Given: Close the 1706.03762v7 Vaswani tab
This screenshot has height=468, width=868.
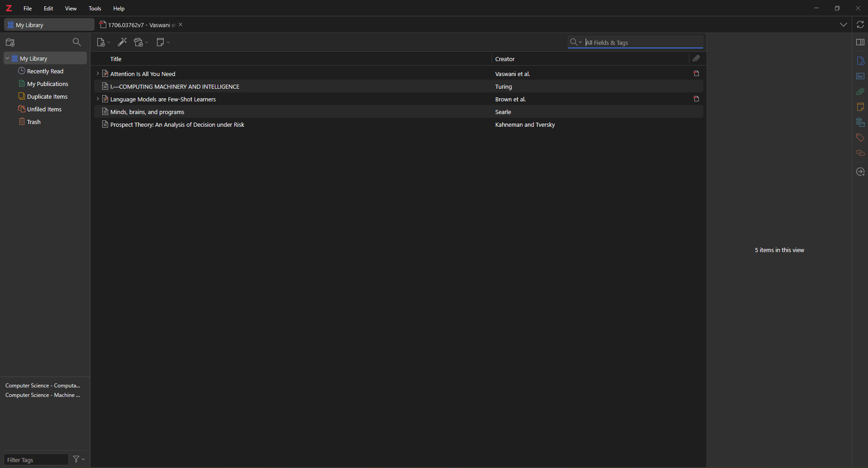Looking at the screenshot, I should [x=181, y=25].
